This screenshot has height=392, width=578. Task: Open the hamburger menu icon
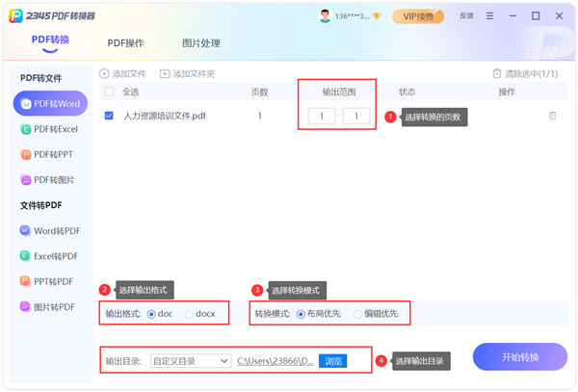489,15
